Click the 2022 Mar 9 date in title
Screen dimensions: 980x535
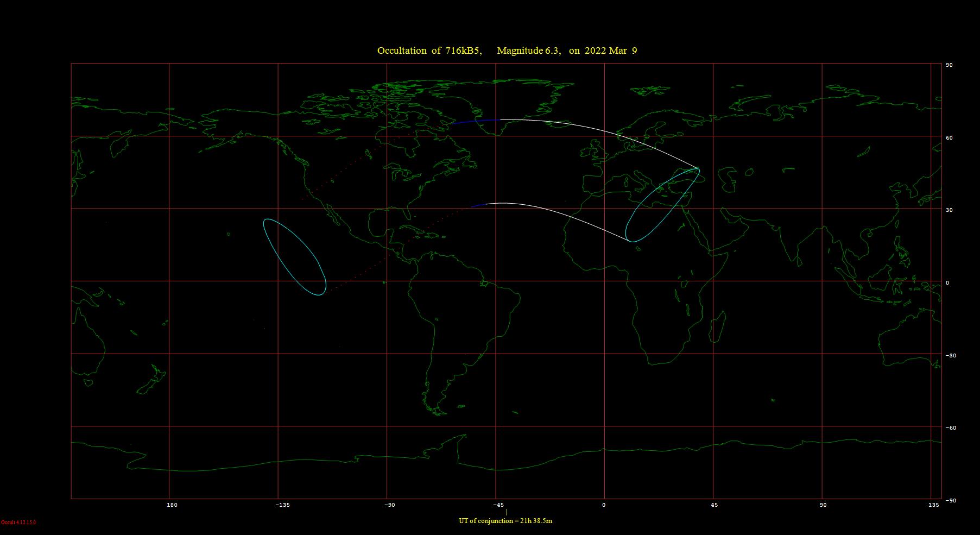pyautogui.click(x=611, y=51)
